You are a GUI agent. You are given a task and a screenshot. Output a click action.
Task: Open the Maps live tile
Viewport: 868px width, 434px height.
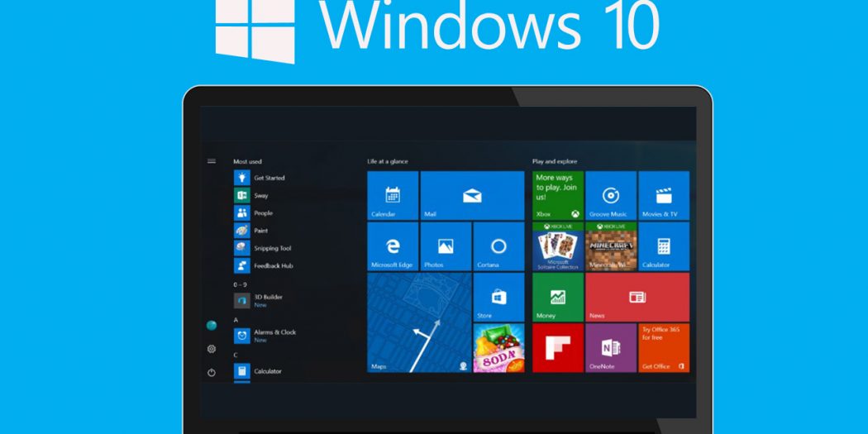tap(419, 322)
